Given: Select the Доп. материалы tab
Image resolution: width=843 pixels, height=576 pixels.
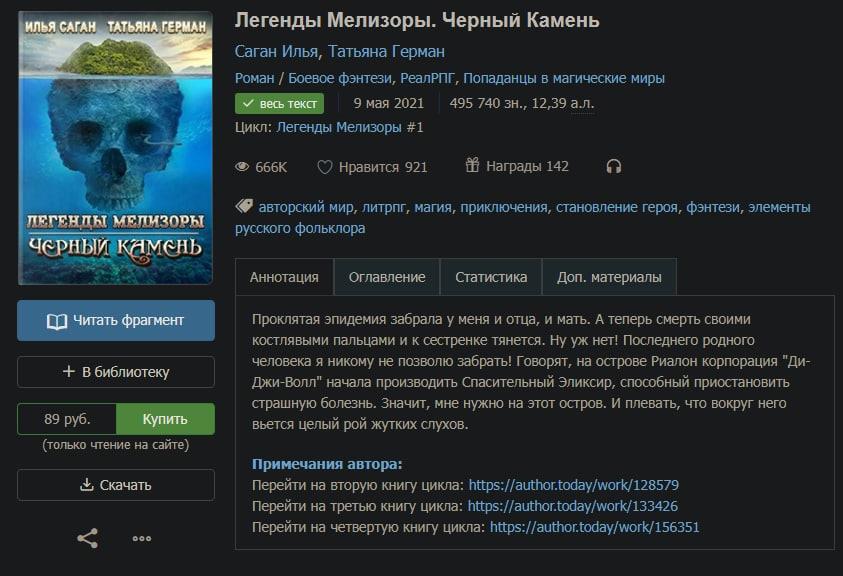Looking at the screenshot, I should (x=609, y=277).
